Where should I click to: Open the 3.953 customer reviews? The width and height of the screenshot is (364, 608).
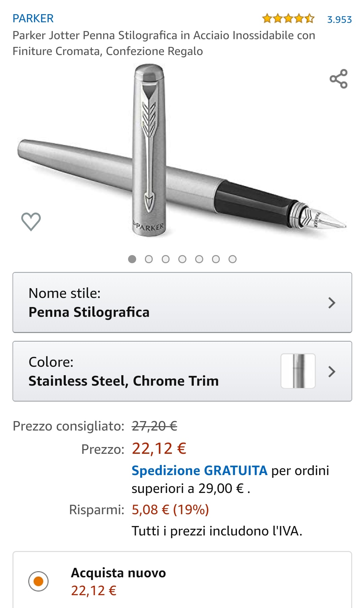coord(339,20)
